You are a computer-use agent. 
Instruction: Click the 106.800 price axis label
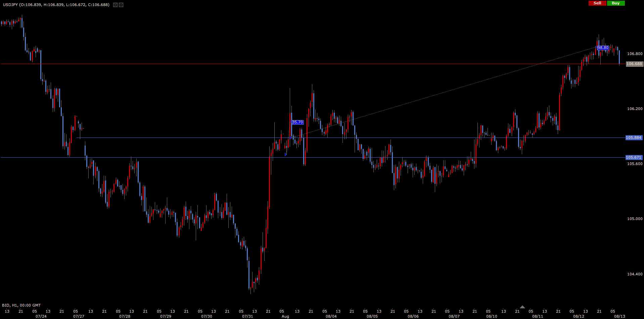(635, 54)
